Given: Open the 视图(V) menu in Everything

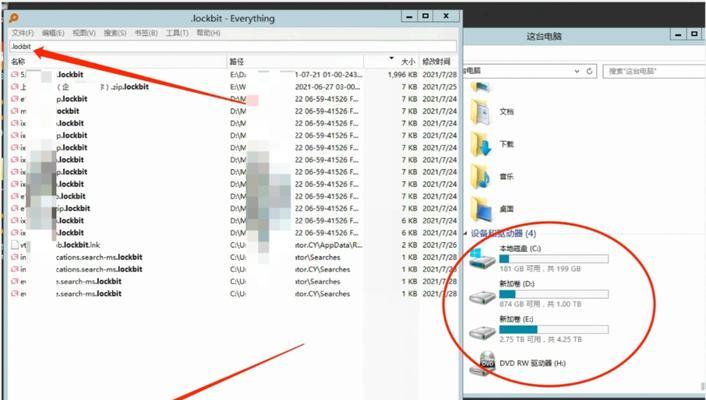Looking at the screenshot, I should (84, 33).
